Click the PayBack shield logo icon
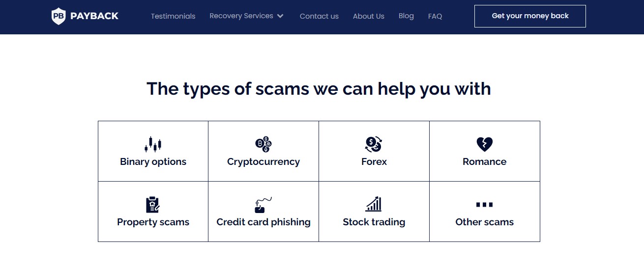644x267 pixels. pos(59,16)
